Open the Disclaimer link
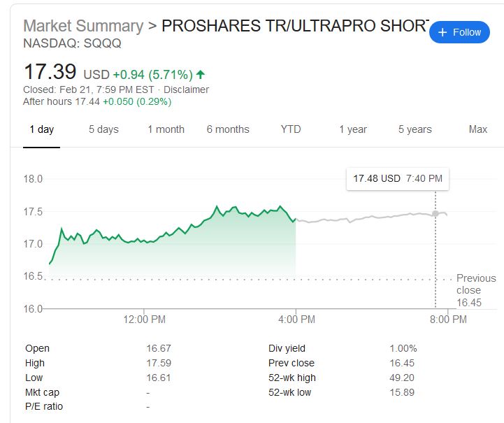Screen dimensions: 504x423 pyautogui.click(x=187, y=89)
